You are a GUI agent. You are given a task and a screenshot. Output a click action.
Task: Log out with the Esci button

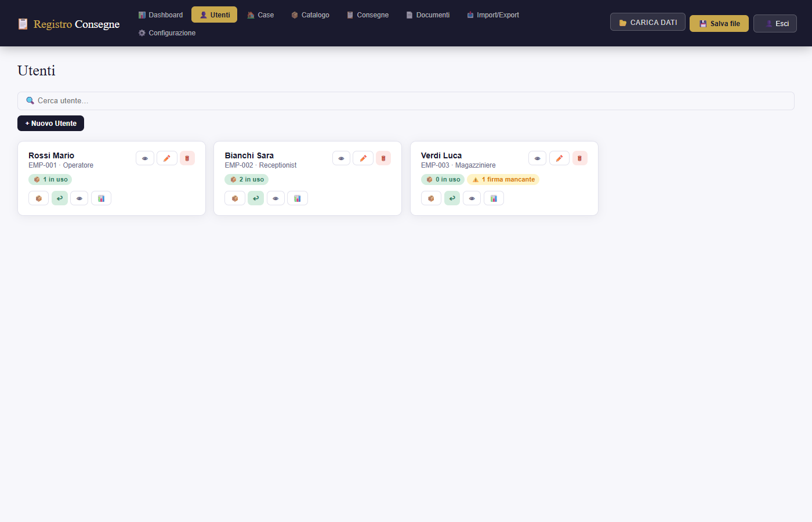(775, 24)
